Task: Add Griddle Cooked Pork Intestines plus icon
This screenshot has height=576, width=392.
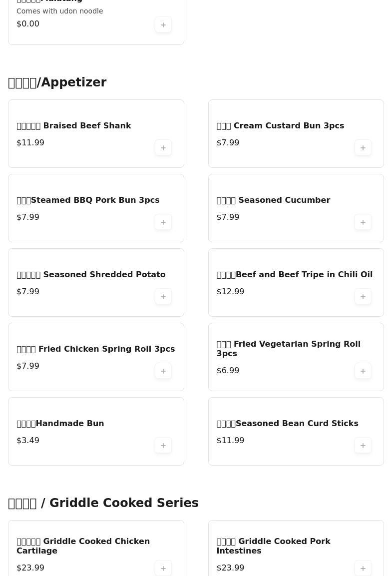Action: tap(363, 569)
